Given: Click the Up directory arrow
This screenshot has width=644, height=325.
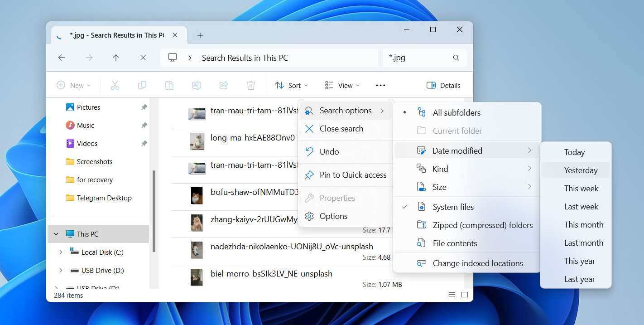Looking at the screenshot, I should (116, 58).
